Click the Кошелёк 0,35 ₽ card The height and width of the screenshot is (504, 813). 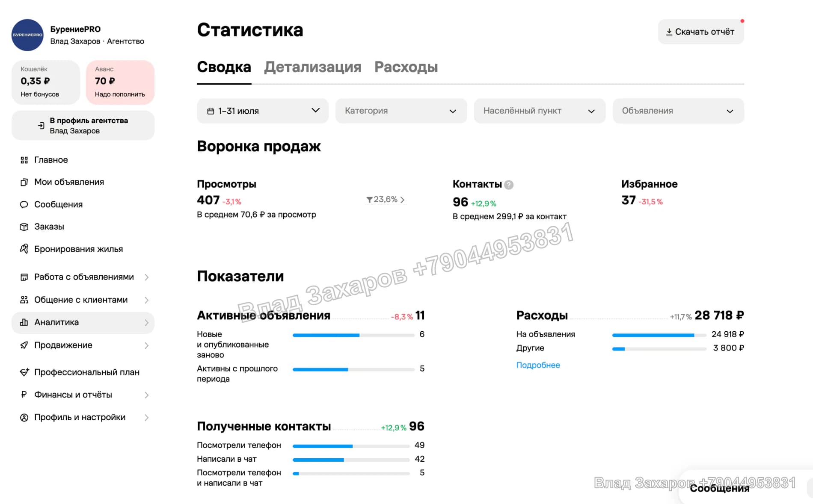point(46,82)
